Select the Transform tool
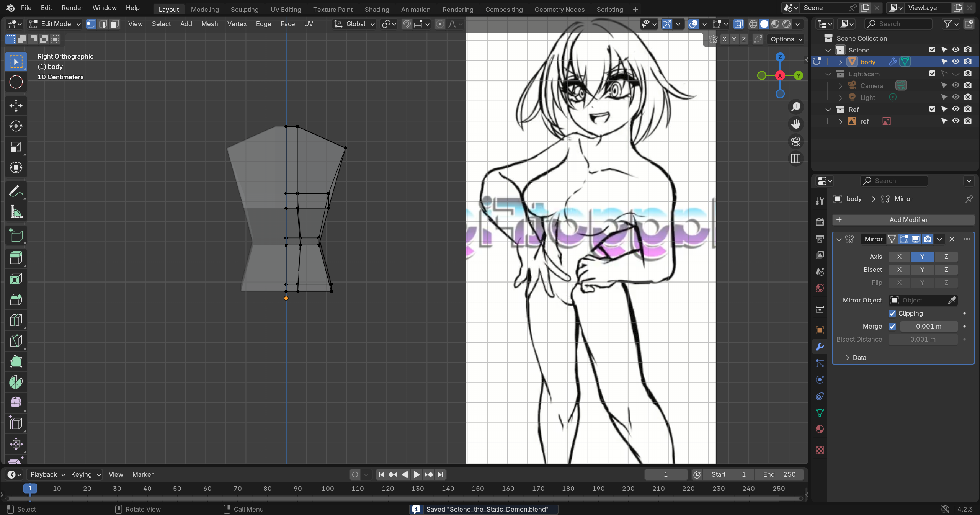 [16, 168]
